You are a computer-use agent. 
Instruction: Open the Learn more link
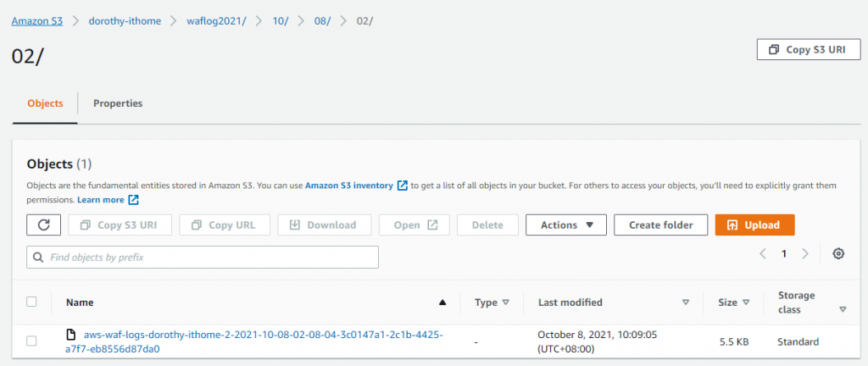[x=101, y=200]
